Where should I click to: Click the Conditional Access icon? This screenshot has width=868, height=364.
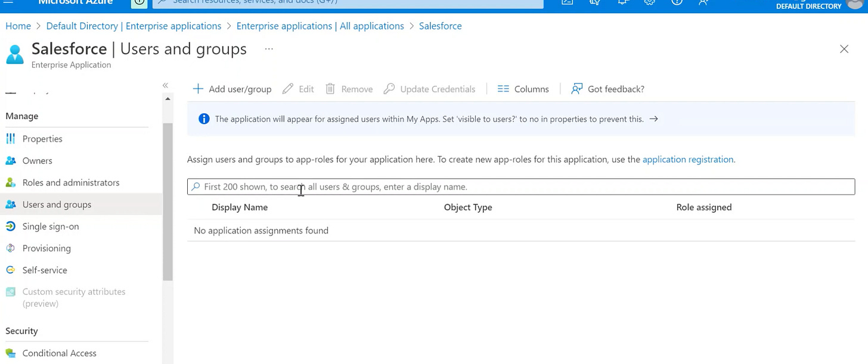tap(11, 353)
